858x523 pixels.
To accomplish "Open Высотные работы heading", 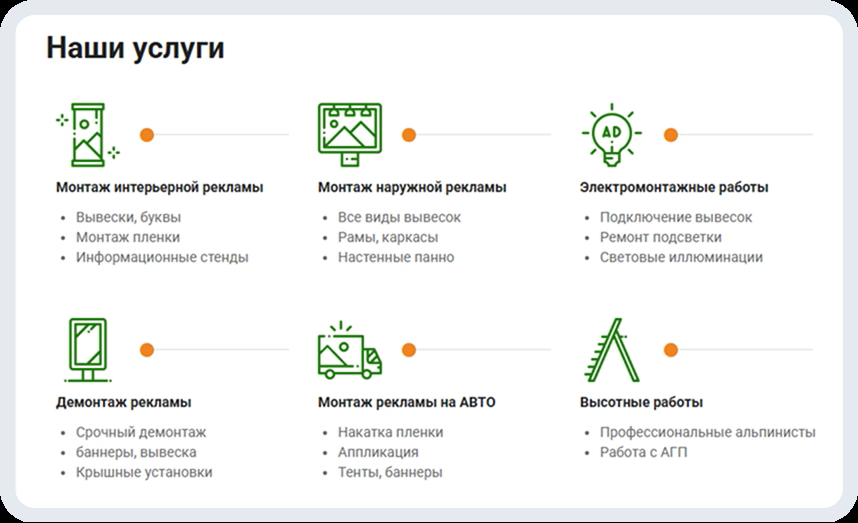I will click(641, 402).
